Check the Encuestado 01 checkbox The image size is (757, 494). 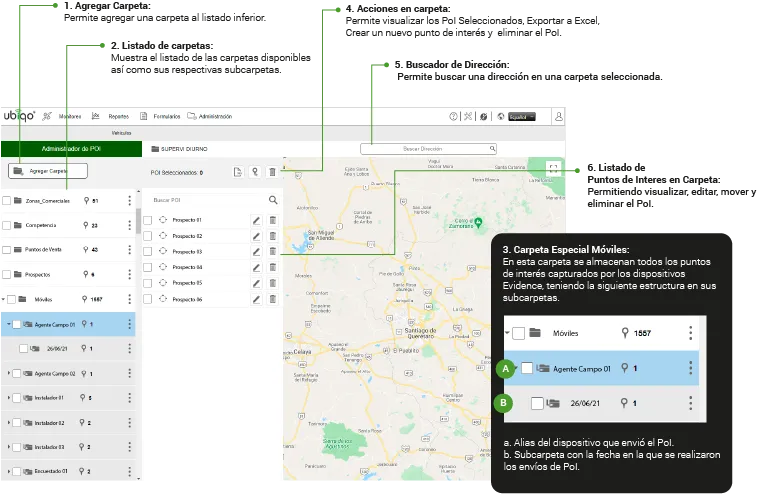pos(16,471)
